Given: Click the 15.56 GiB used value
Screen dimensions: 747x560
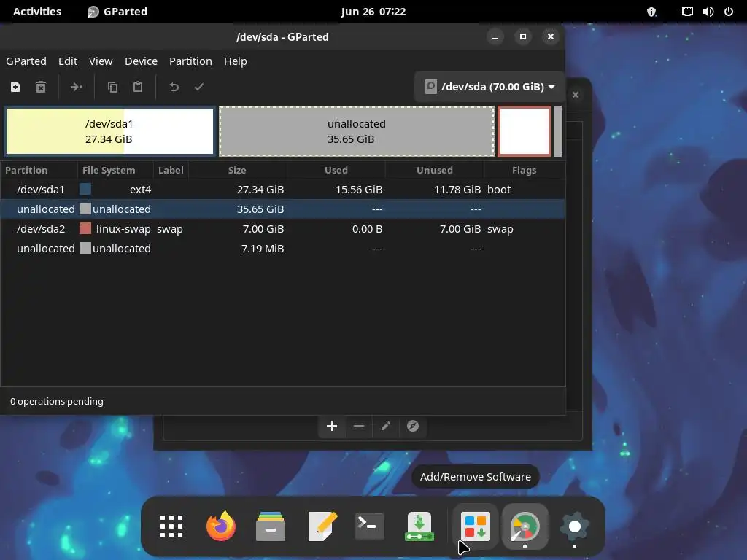Looking at the screenshot, I should coord(359,189).
